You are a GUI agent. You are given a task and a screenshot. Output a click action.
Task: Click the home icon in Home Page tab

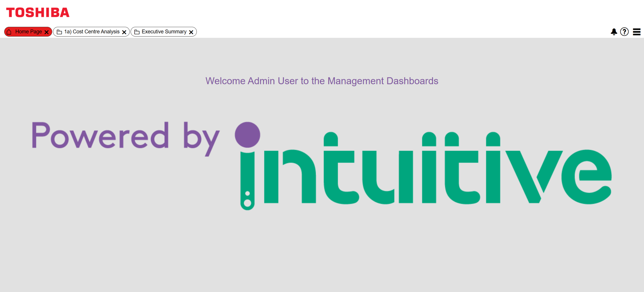click(9, 32)
